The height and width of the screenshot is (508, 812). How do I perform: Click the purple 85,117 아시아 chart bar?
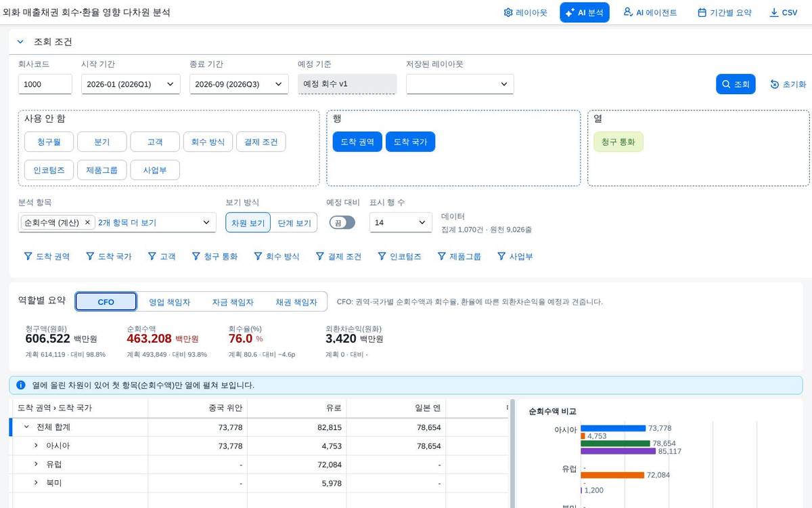point(618,451)
